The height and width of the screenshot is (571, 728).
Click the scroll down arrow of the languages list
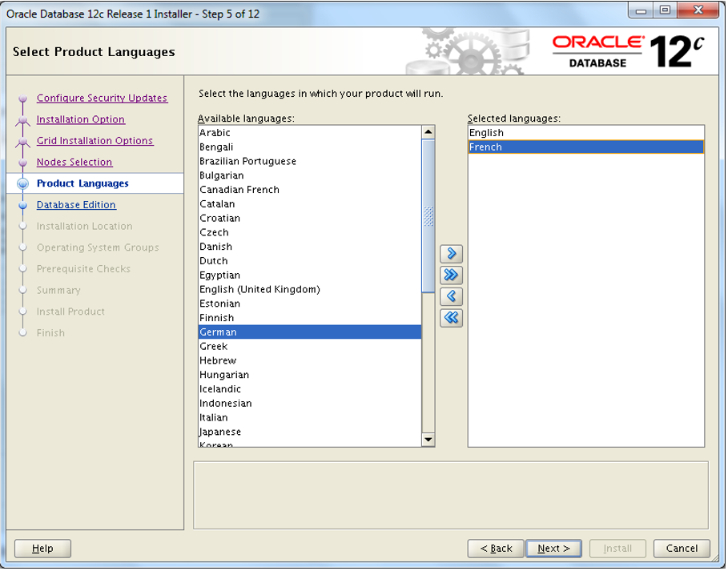[x=428, y=440]
